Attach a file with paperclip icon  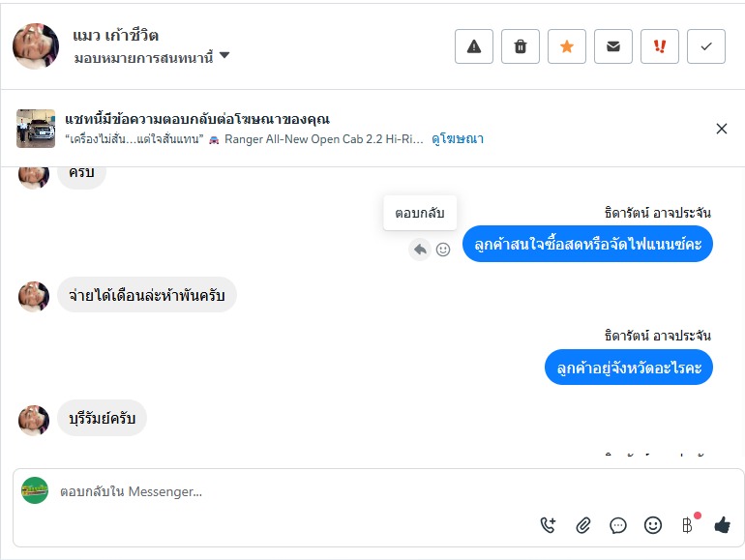583,525
